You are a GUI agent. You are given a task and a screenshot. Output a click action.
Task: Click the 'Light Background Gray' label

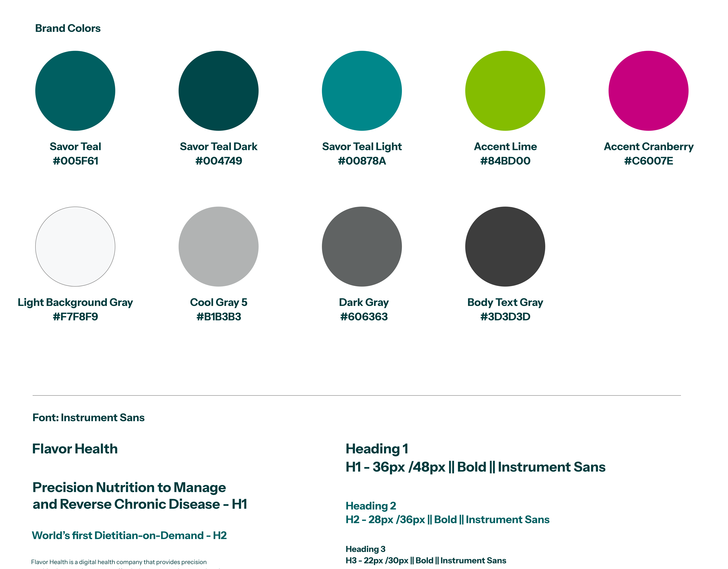[x=75, y=303]
